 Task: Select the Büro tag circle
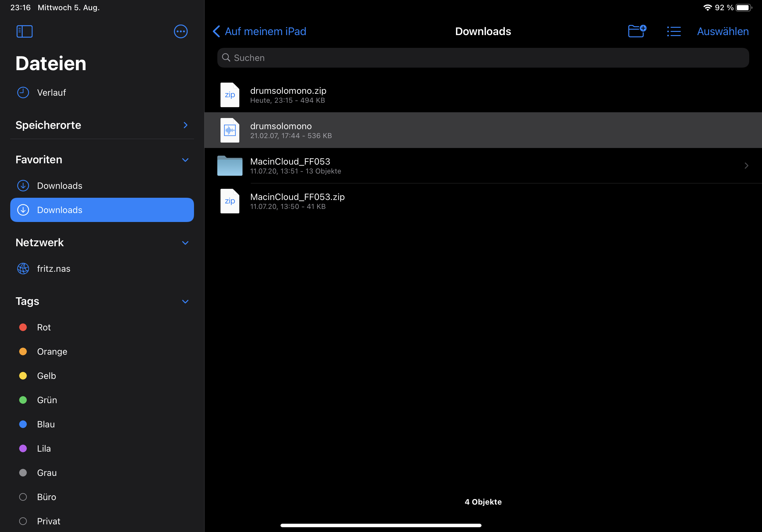click(23, 497)
